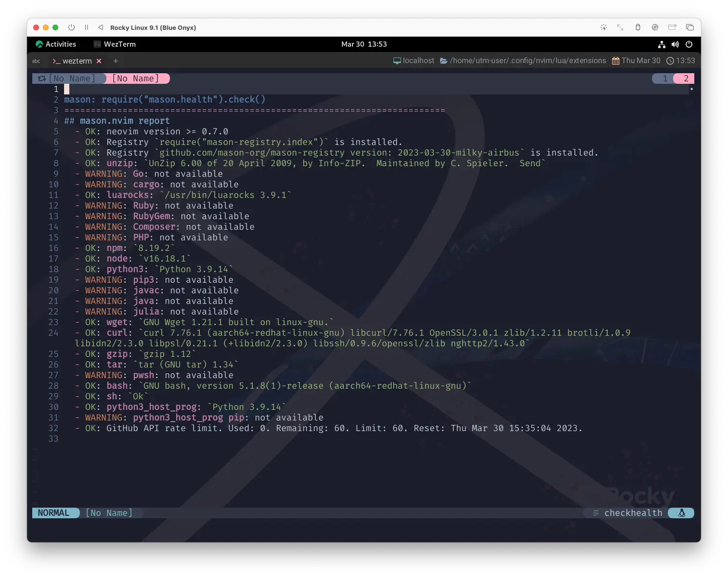This screenshot has width=728, height=578.
Task: Click the 'WARNING: pwsh: not available' line
Action: (154, 375)
